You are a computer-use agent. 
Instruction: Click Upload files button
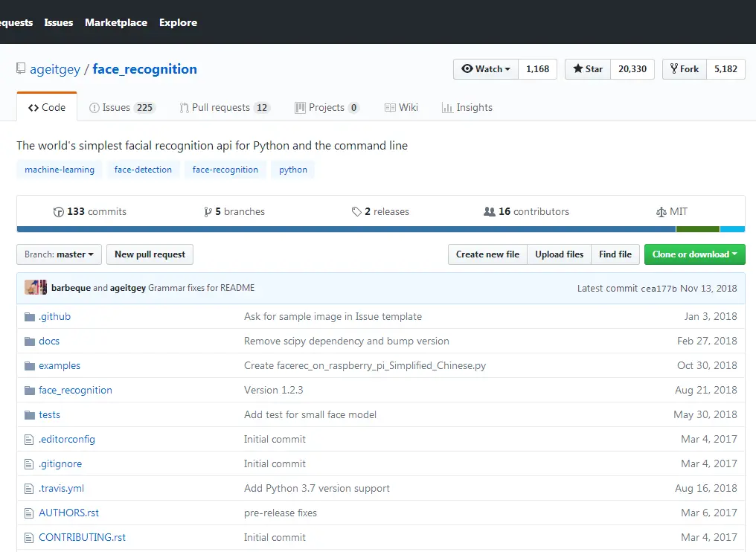(x=560, y=254)
